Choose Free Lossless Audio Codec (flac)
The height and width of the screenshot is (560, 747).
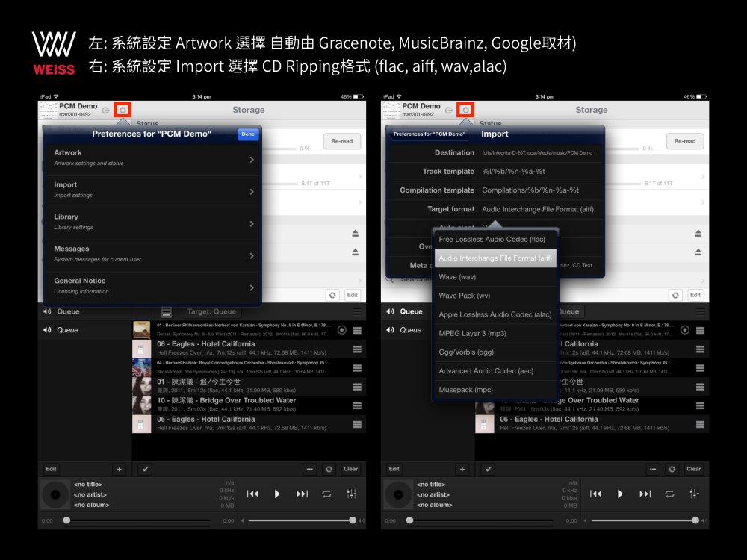(495, 240)
